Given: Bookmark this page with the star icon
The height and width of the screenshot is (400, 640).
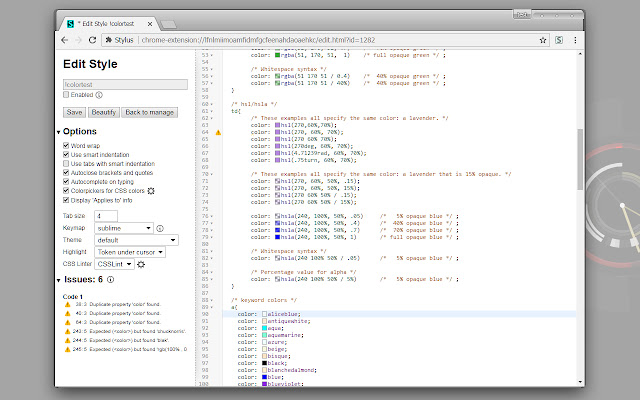Looking at the screenshot, I should tap(542, 40).
